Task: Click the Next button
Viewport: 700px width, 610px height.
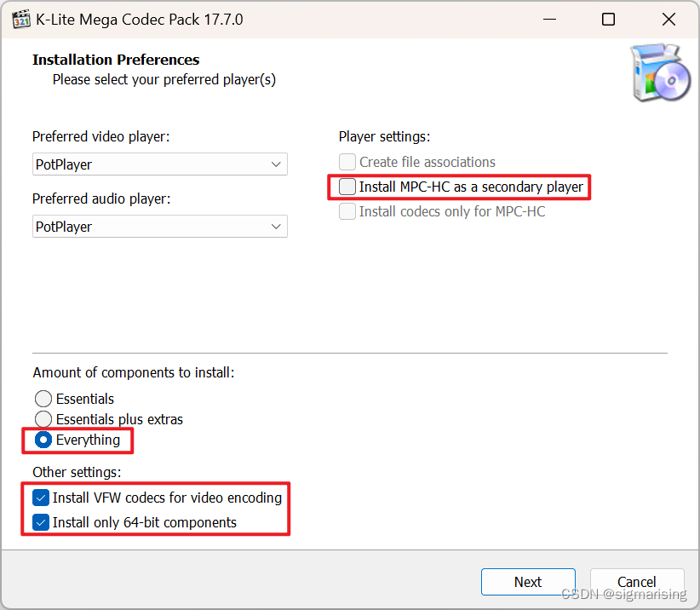Action: (528, 582)
